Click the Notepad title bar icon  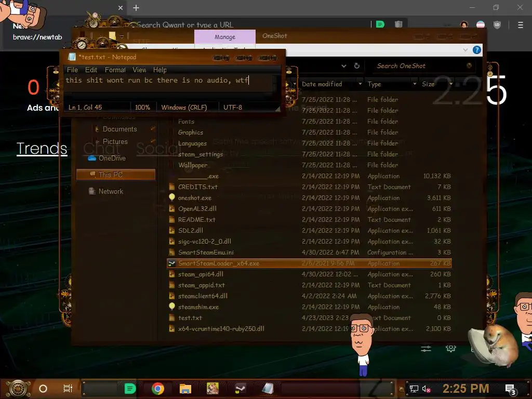click(71, 57)
